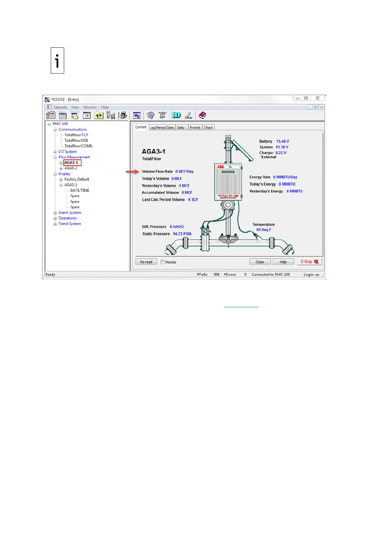Select the Operations tree item
Screen dimensions: 392x554
pos(67,218)
